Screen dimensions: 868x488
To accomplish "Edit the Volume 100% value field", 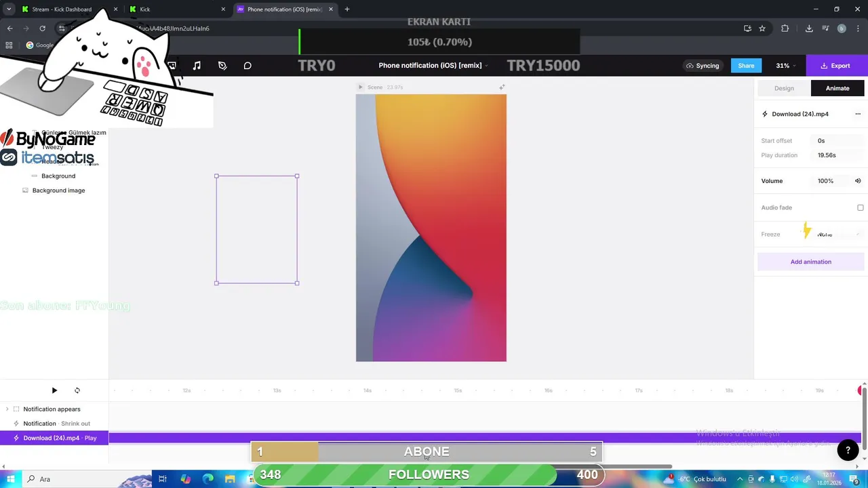I will (x=831, y=181).
